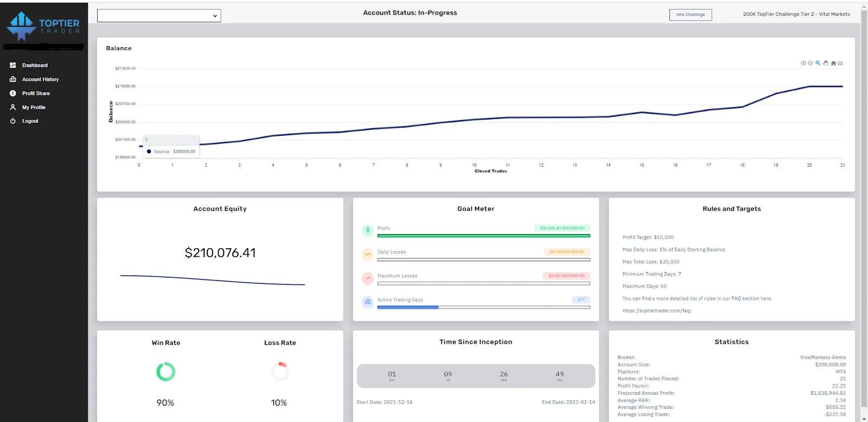Open the Balance chart hamburger menu

840,64
